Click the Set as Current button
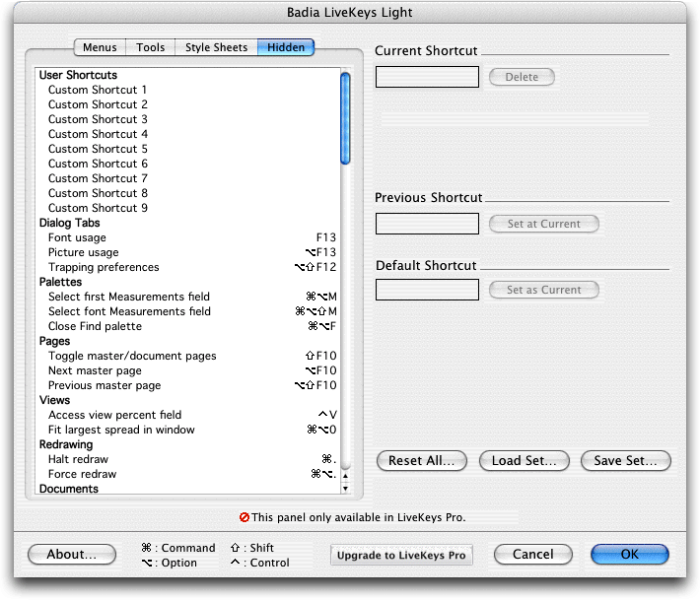700x600 pixels. [544, 290]
